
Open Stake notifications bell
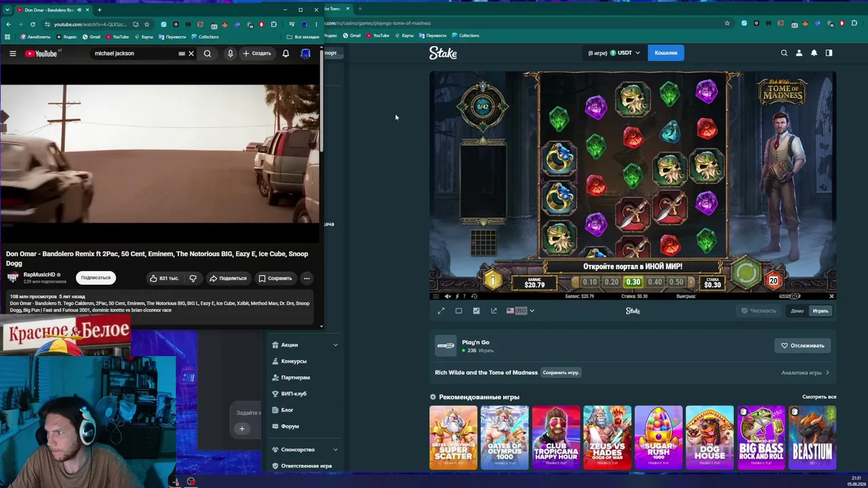(x=814, y=53)
